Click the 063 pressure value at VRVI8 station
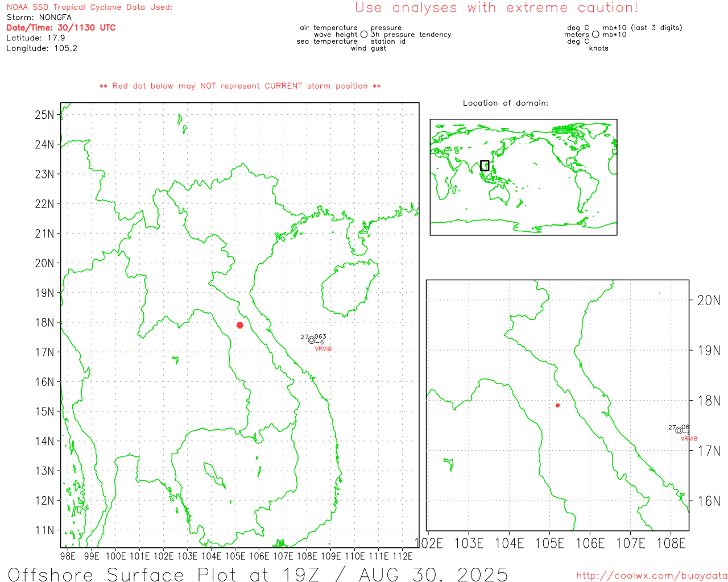The height and width of the screenshot is (582, 728). tap(320, 336)
